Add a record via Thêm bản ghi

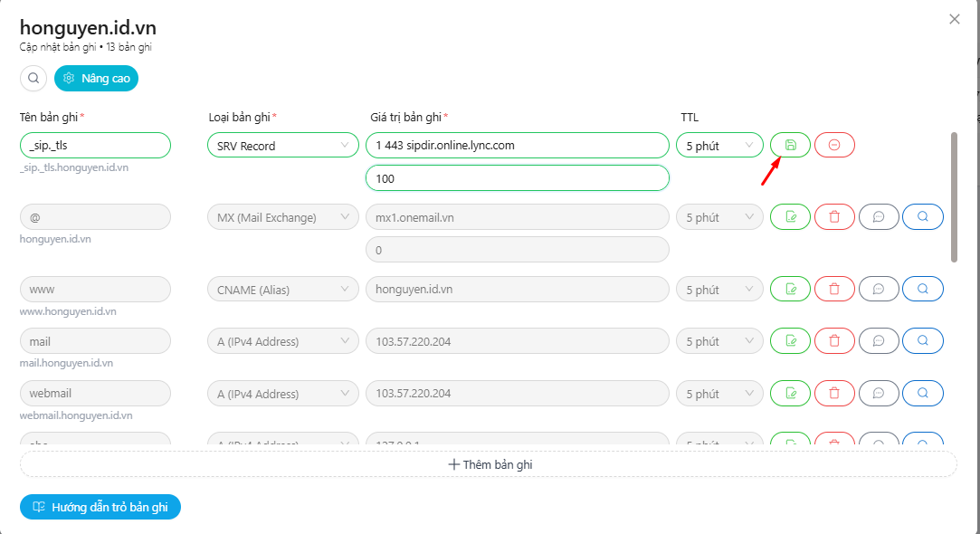click(489, 464)
